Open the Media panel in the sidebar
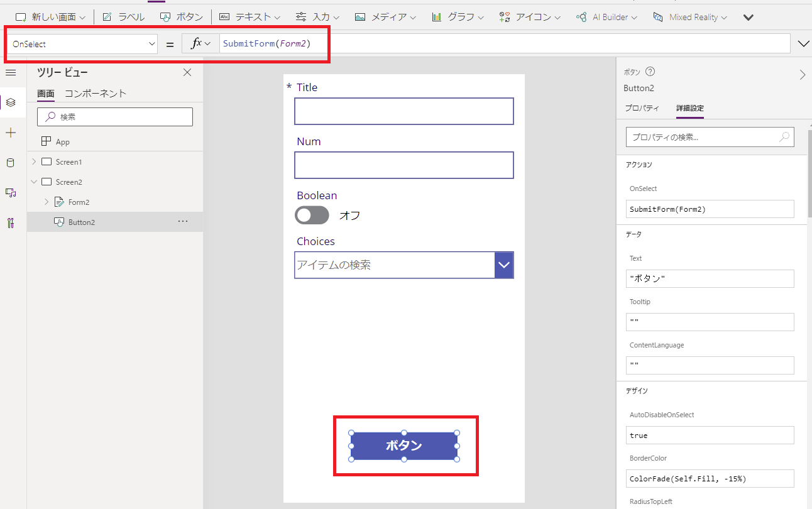The height and width of the screenshot is (509, 812). click(x=11, y=193)
